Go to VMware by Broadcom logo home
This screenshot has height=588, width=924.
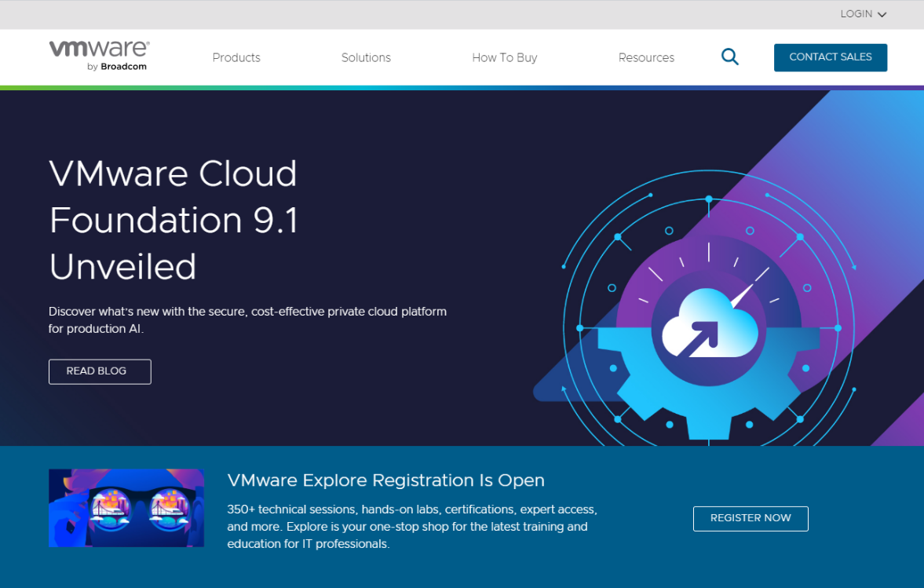click(99, 56)
